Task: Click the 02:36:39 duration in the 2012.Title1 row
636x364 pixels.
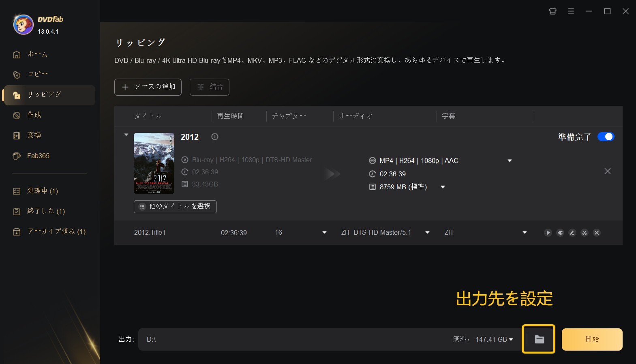Action: coord(234,233)
